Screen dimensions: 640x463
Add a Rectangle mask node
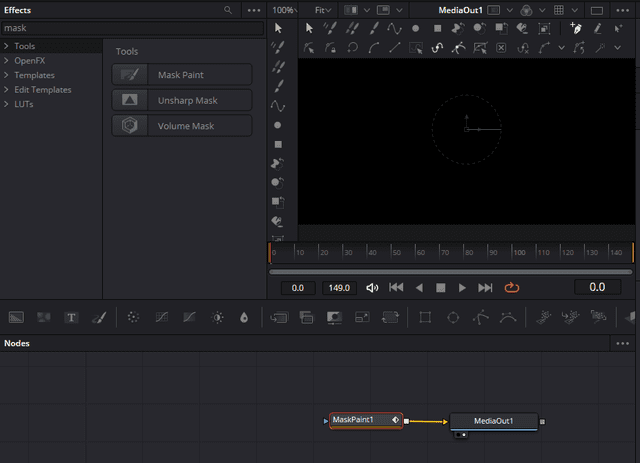point(425,317)
